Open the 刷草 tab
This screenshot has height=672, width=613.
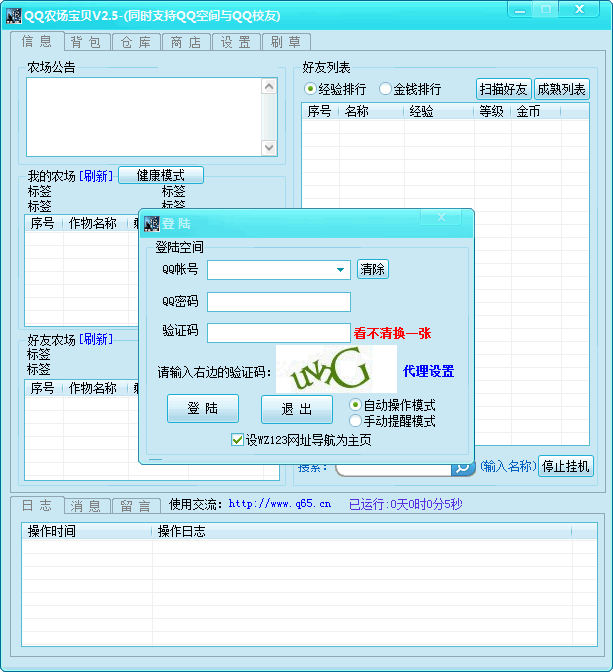tap(286, 42)
